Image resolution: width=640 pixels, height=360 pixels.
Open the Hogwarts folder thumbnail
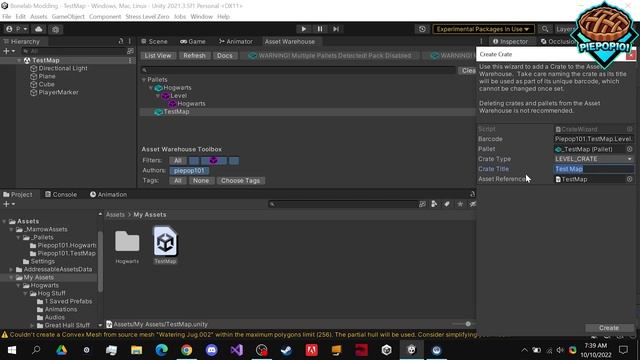tap(127, 242)
